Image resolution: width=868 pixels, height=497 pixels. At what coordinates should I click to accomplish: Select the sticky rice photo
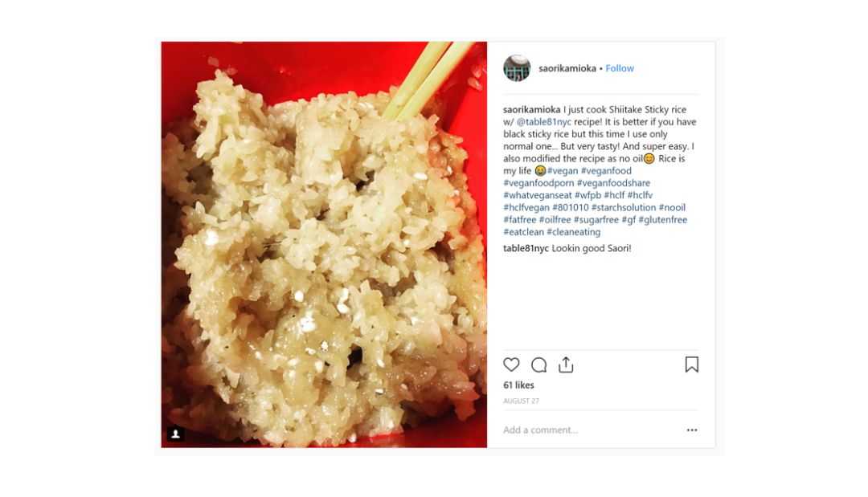324,244
